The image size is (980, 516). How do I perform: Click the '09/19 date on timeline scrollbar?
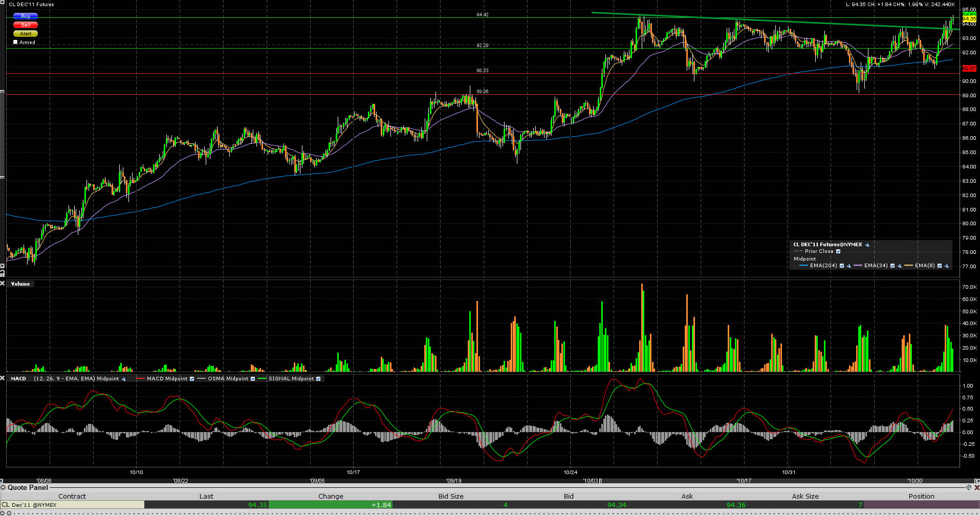453,481
